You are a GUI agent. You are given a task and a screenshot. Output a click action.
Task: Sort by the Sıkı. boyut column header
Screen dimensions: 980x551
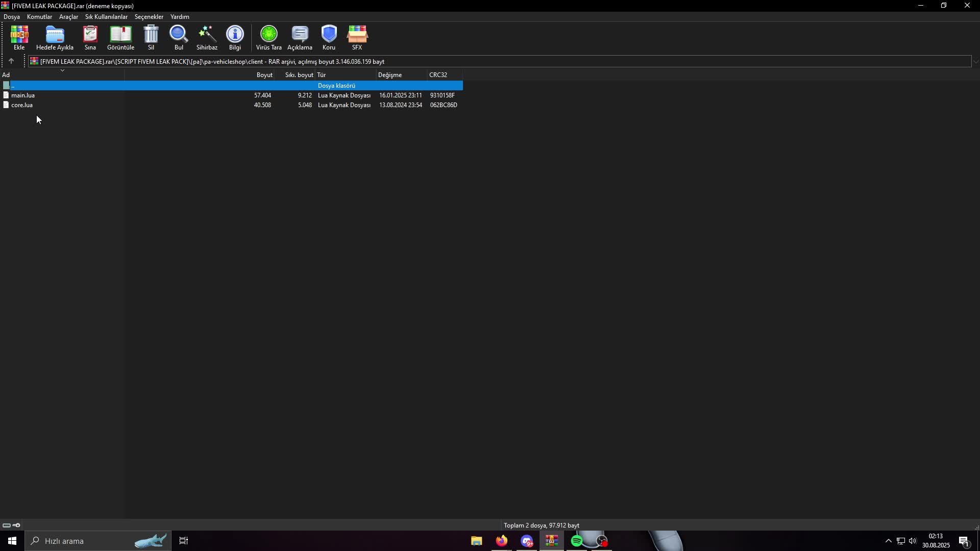296,75
